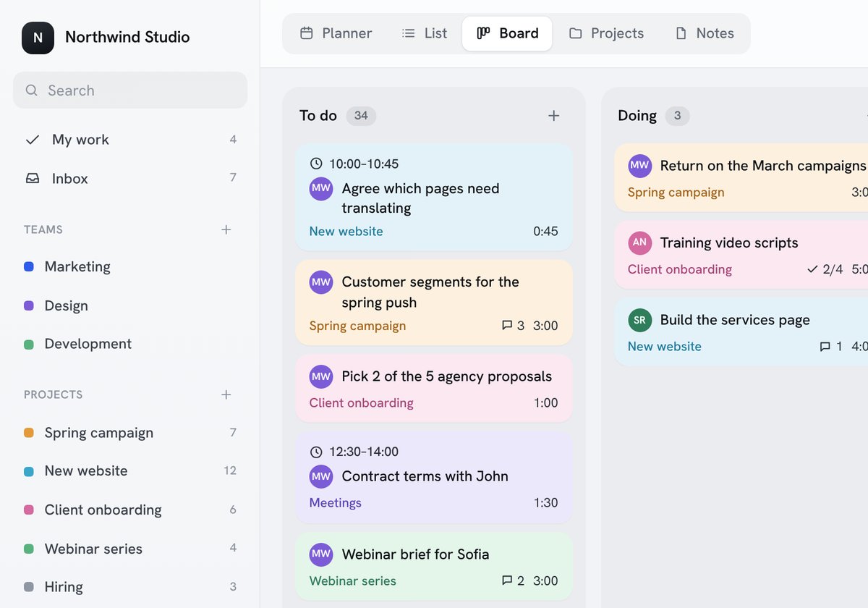Open the Webinar series project in sidebar
Image resolution: width=868 pixels, height=608 pixels.
coord(130,549)
